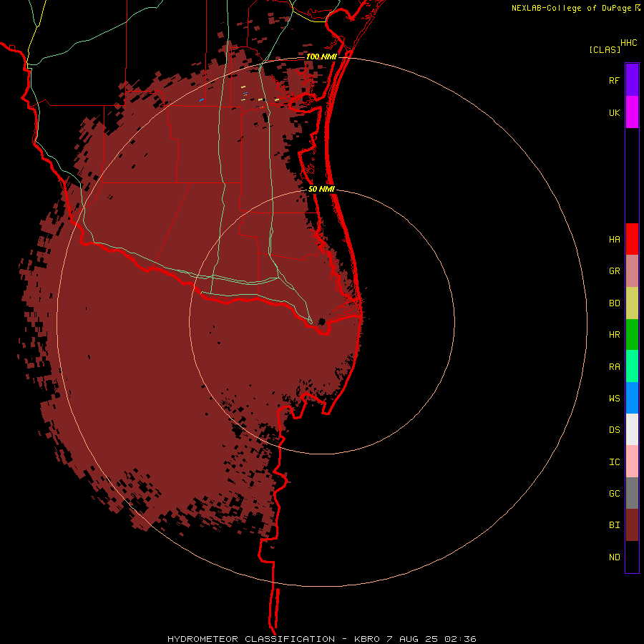Click the DS legend label
The width and height of the screenshot is (644, 644).
coord(614,429)
